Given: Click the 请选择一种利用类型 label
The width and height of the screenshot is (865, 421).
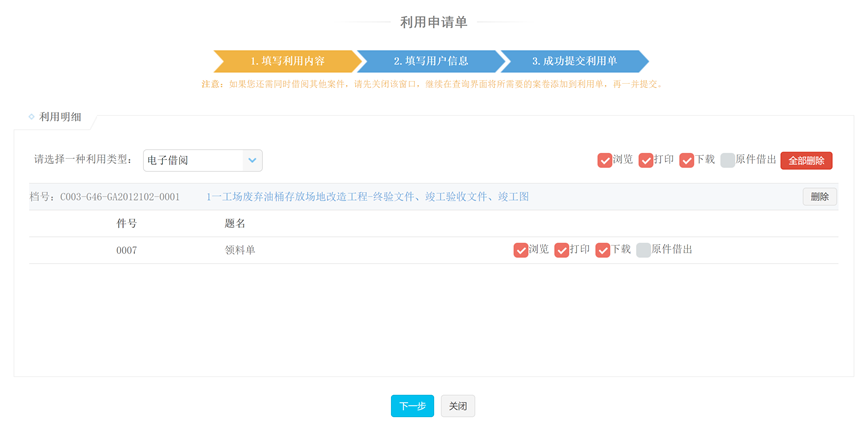Looking at the screenshot, I should click(83, 160).
